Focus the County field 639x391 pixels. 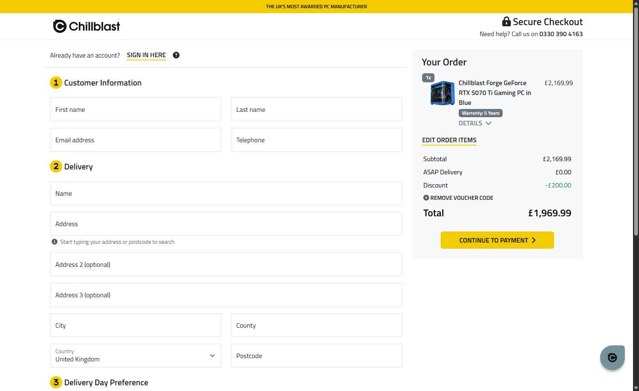pyautogui.click(x=316, y=325)
